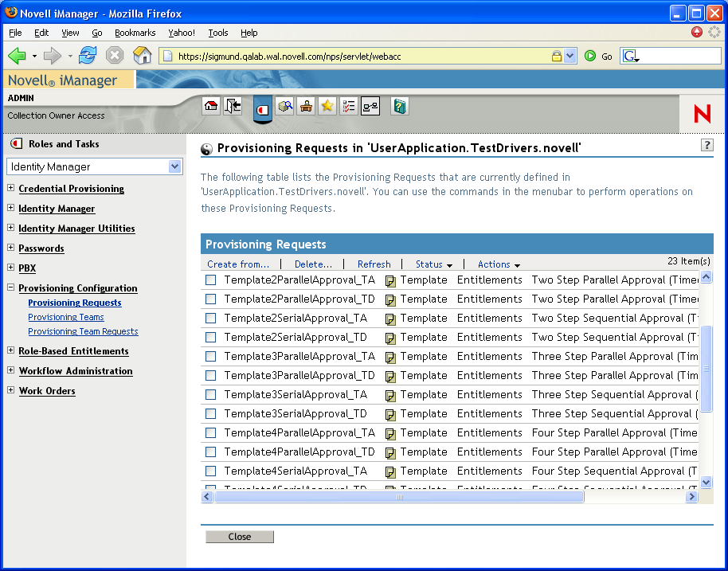Open the Edit menu
This screenshot has width=728, height=571.
click(x=41, y=33)
